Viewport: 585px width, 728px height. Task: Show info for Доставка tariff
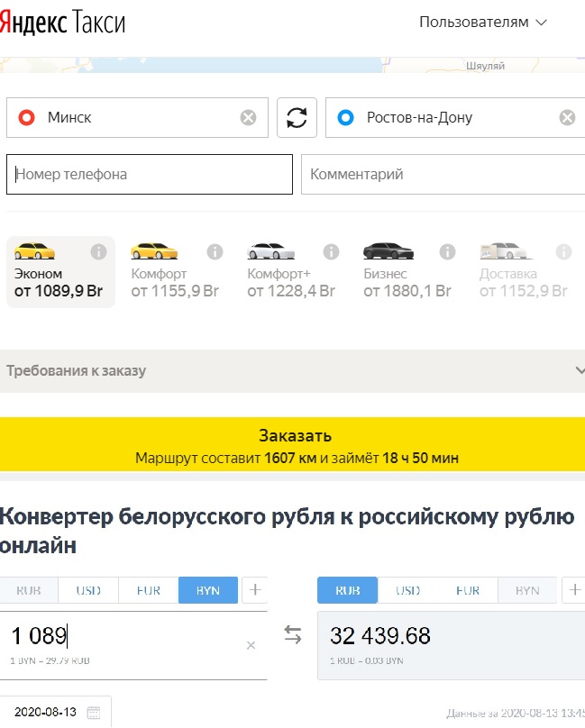[563, 252]
